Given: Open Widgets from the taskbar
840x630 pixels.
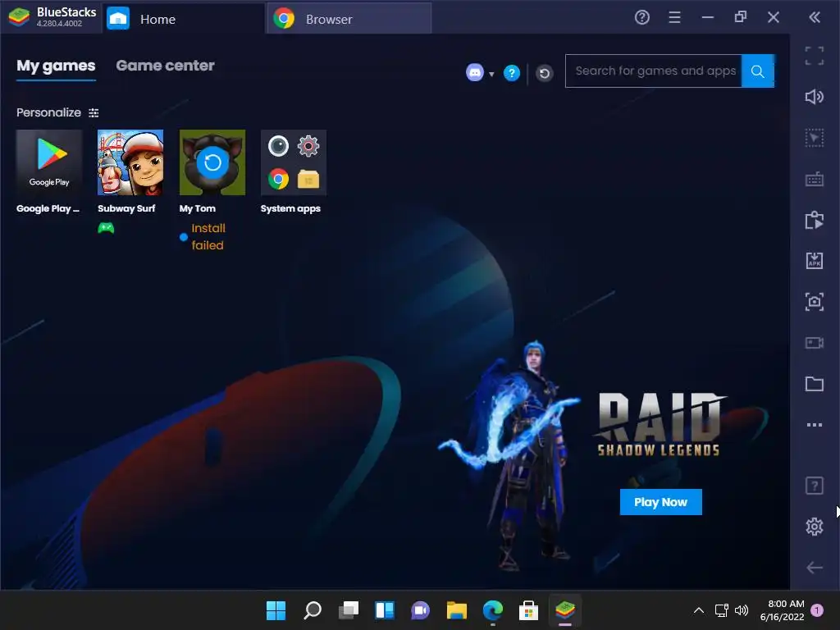Looking at the screenshot, I should pos(385,610).
